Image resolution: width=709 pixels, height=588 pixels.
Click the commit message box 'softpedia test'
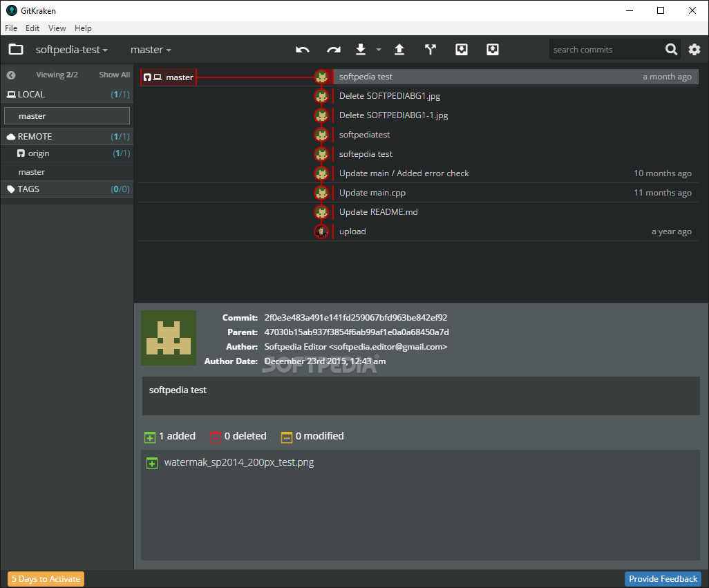click(421, 396)
